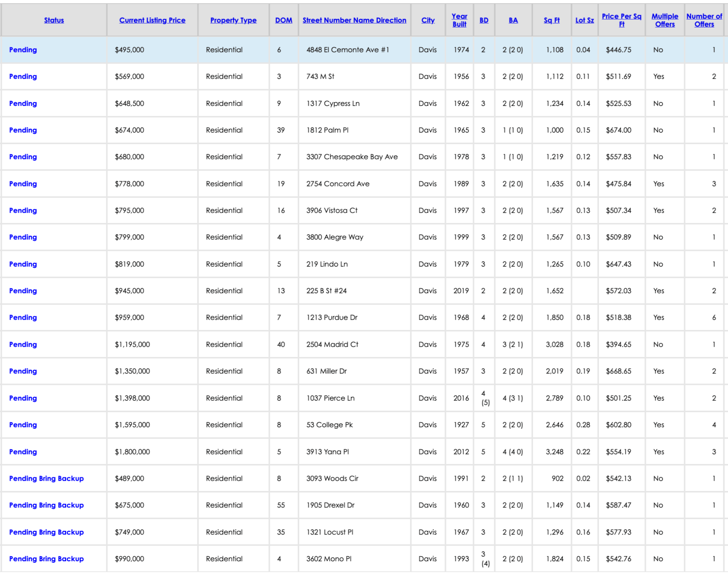Click the Multiple Offers column header
The height and width of the screenshot is (574, 728).
coord(665,20)
